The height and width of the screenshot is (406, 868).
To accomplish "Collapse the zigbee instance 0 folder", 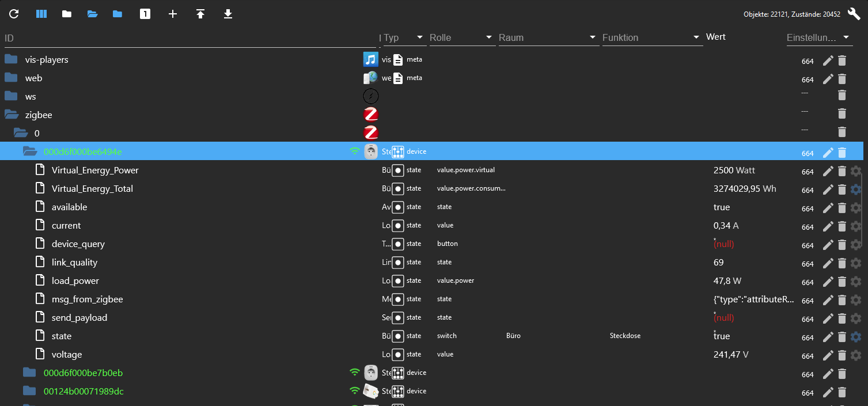I will pyautogui.click(x=21, y=133).
